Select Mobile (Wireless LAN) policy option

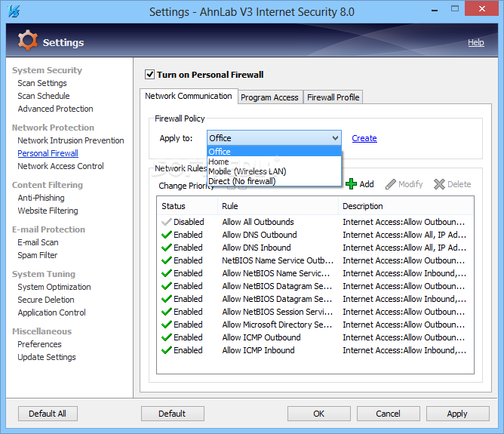[x=247, y=171]
